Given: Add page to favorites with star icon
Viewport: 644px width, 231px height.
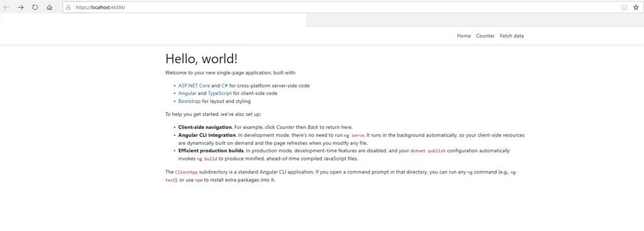Looking at the screenshot, I should coord(636,8).
